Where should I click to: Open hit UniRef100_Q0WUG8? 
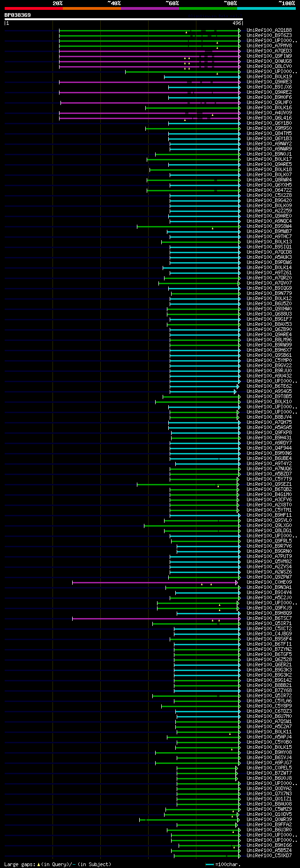click(x=269, y=61)
